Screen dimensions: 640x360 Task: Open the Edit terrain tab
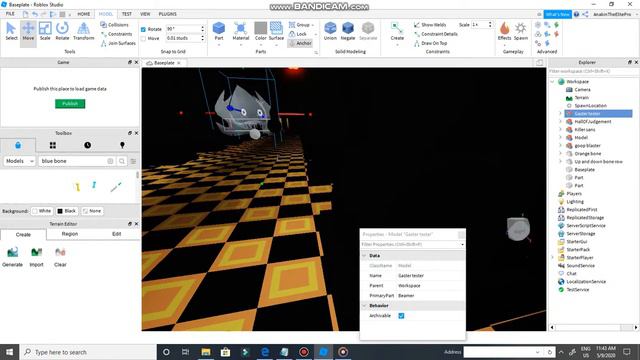[x=116, y=234]
